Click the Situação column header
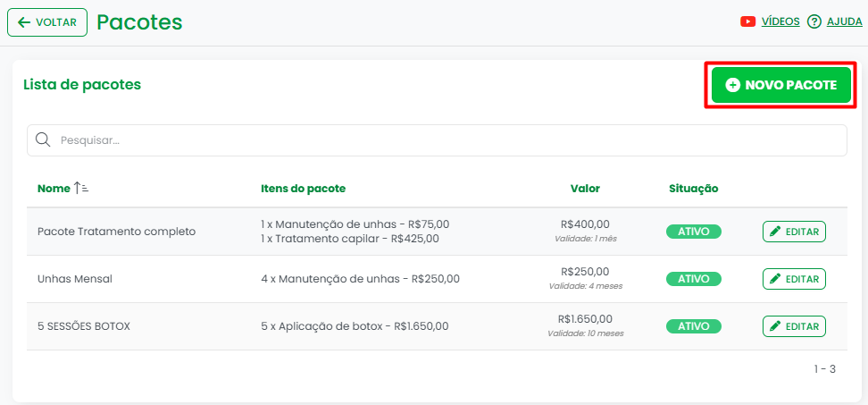 (x=693, y=189)
